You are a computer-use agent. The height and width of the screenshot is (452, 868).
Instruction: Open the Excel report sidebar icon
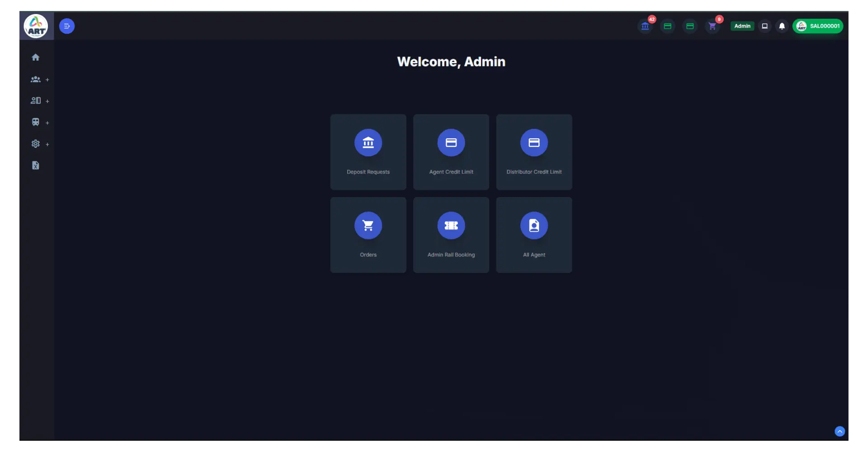(x=36, y=165)
